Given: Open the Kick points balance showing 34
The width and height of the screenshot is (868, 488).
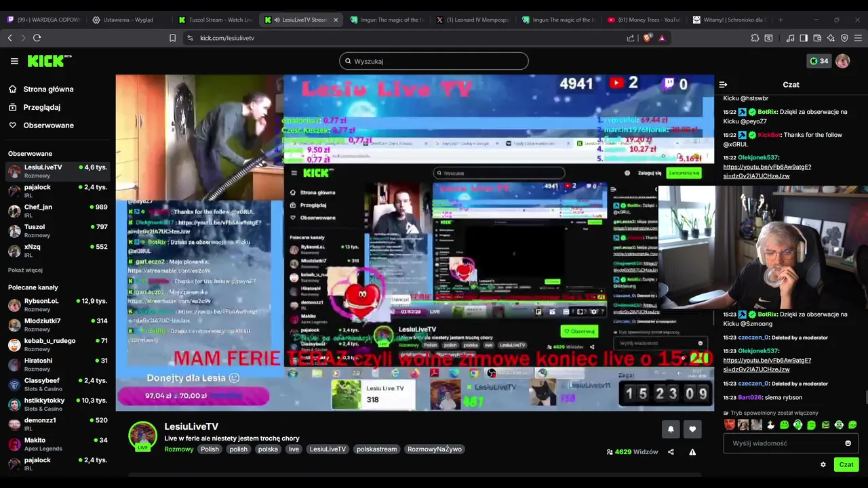Looking at the screenshot, I should pos(818,61).
